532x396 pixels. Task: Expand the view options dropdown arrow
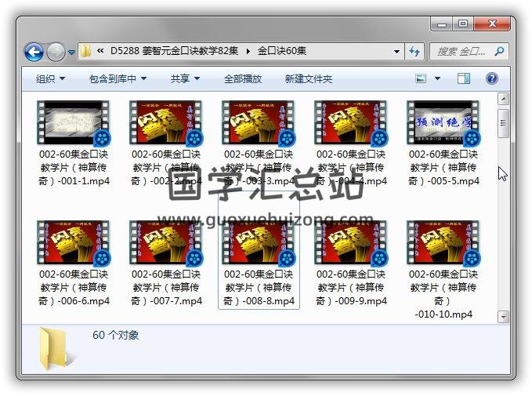(437, 78)
